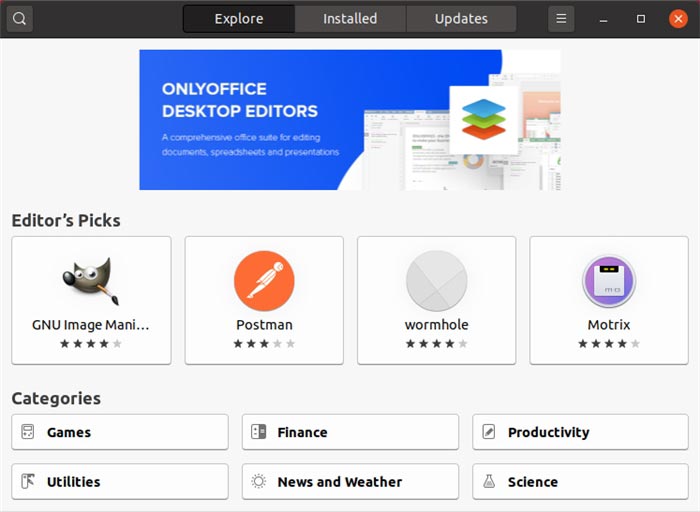Maximize the software window
The height and width of the screenshot is (512, 700).
pos(641,19)
